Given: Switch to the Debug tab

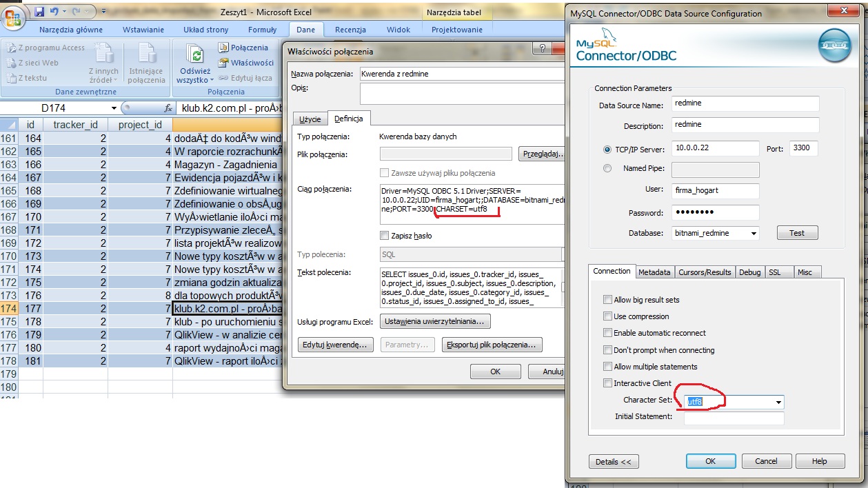Looking at the screenshot, I should coord(750,272).
